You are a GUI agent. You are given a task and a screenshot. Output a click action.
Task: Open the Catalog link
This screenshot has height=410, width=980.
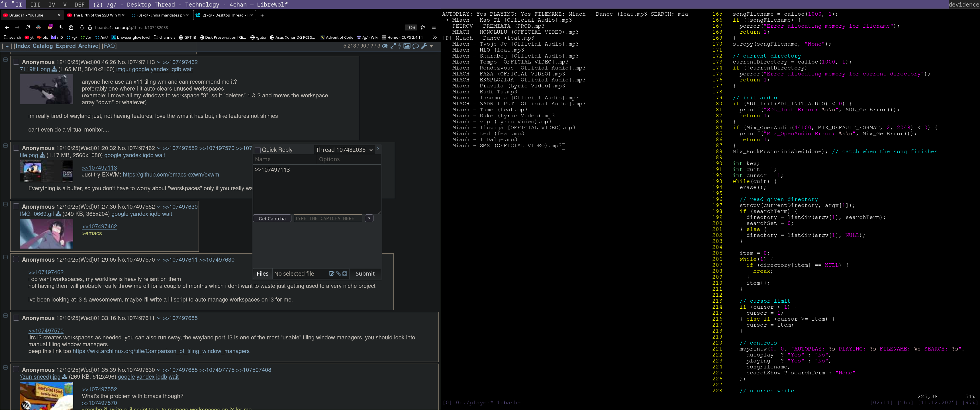[43, 46]
